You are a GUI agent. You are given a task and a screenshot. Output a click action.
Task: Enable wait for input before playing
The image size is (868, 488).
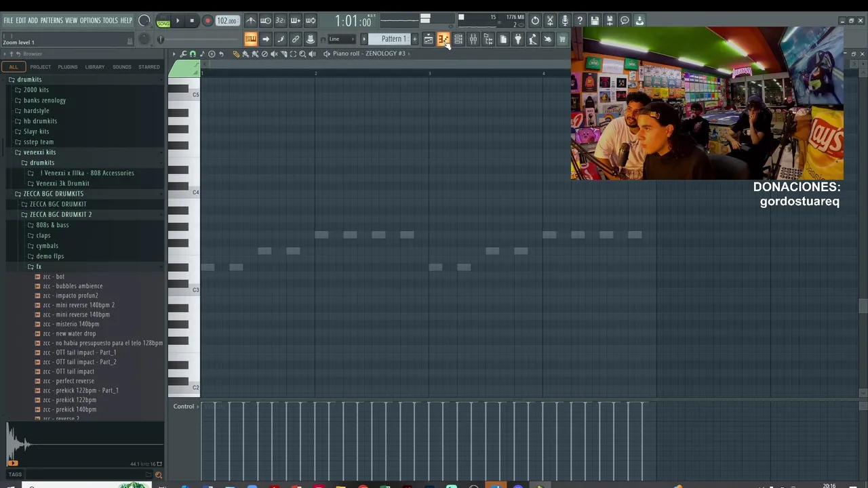click(266, 20)
